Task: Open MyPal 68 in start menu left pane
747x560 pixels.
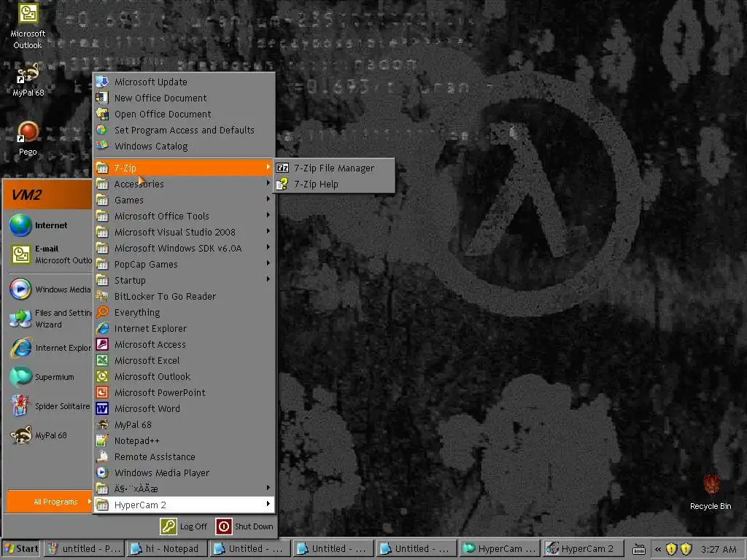Action: click(x=49, y=435)
